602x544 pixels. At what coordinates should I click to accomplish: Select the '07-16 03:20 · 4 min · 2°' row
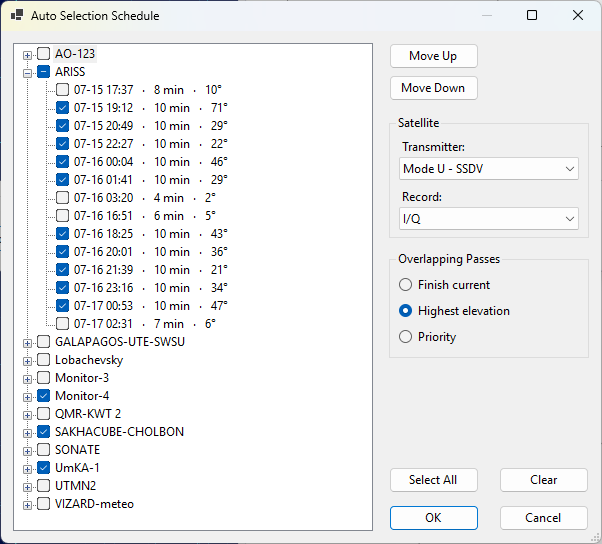pos(145,198)
